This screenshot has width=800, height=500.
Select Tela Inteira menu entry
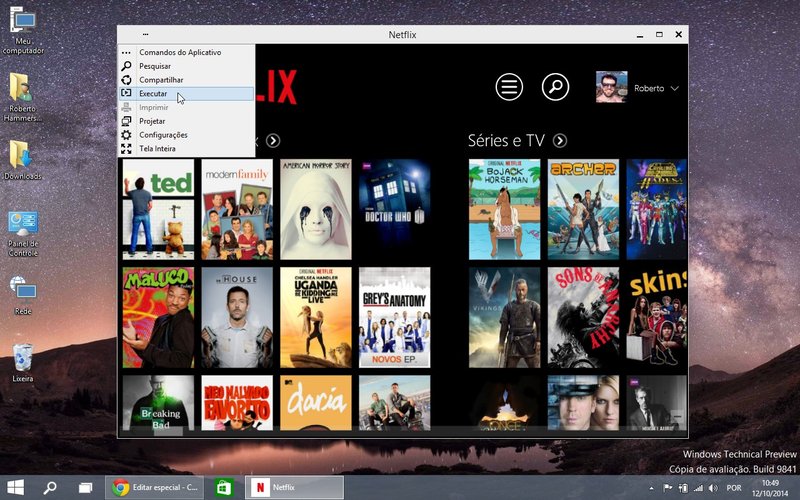[186, 148]
